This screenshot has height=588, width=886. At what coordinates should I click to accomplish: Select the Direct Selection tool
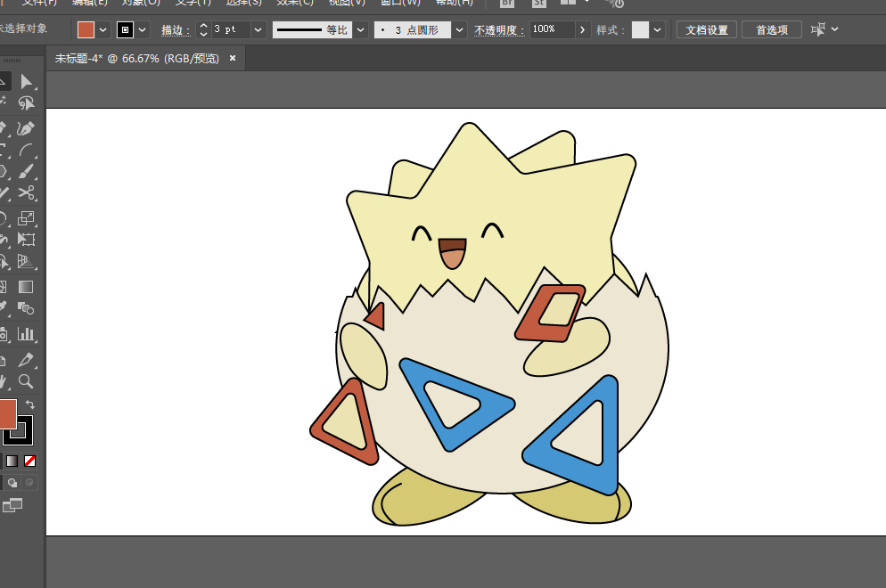click(26, 82)
